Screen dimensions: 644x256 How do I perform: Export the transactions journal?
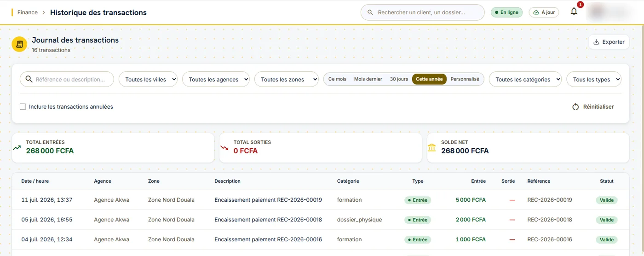pyautogui.click(x=609, y=42)
